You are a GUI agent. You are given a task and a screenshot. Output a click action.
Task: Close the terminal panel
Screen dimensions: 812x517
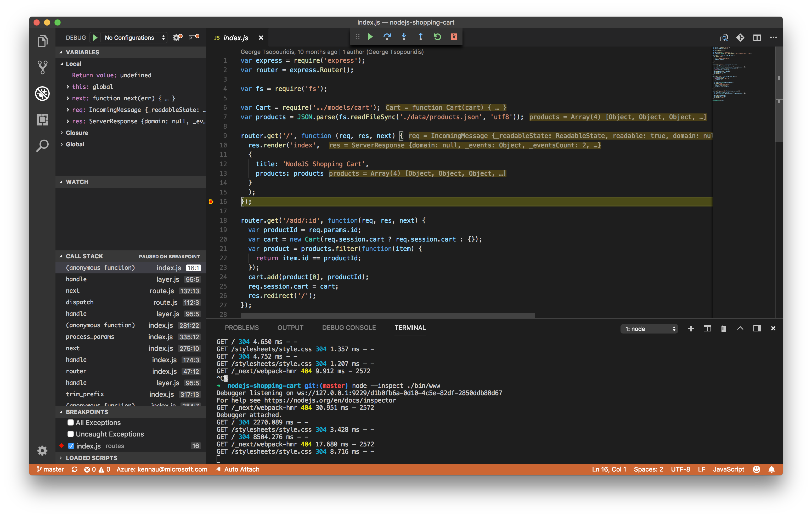coord(773,328)
